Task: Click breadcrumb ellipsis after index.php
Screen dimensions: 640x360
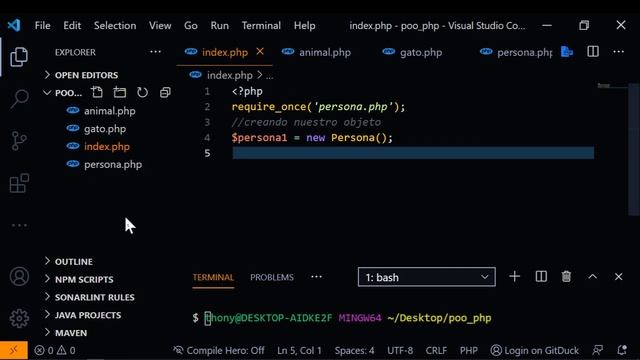Action: (270, 76)
